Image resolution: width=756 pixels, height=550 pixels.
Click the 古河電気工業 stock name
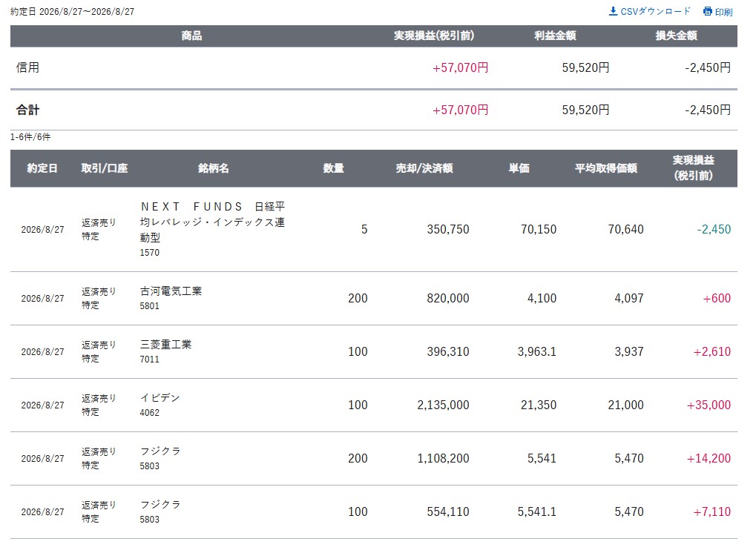pos(171,291)
